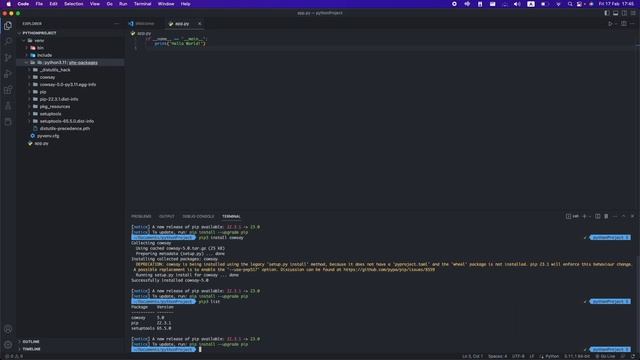Viewport: 640px width, 360px height.
Task: Open editor More Actions ellipsis
Action: point(632,24)
